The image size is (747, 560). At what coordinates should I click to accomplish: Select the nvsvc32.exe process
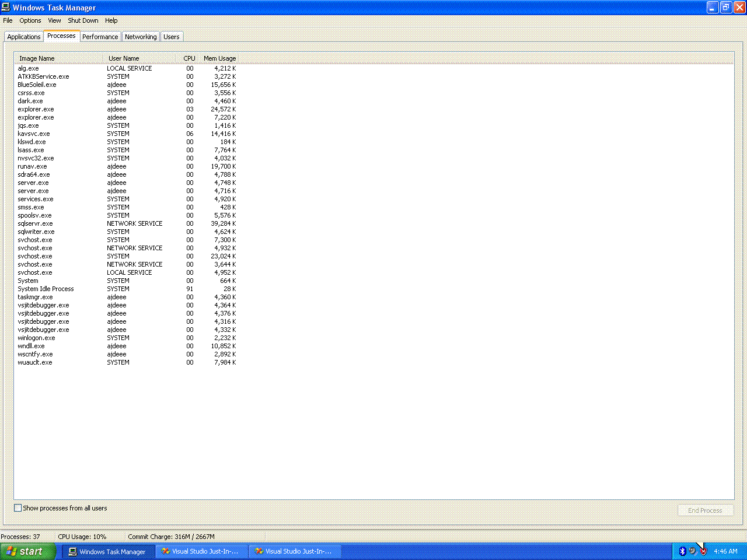(x=127, y=158)
